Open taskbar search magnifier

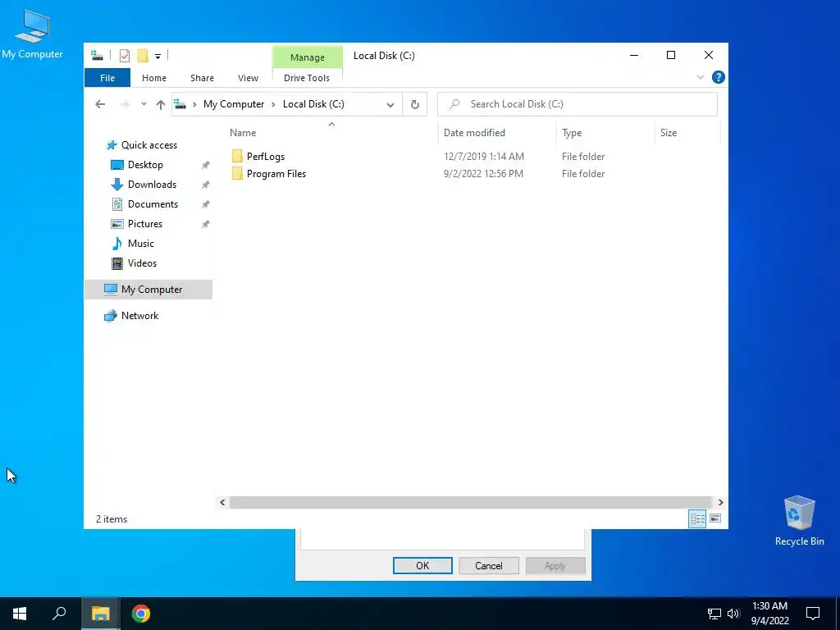pos(59,614)
